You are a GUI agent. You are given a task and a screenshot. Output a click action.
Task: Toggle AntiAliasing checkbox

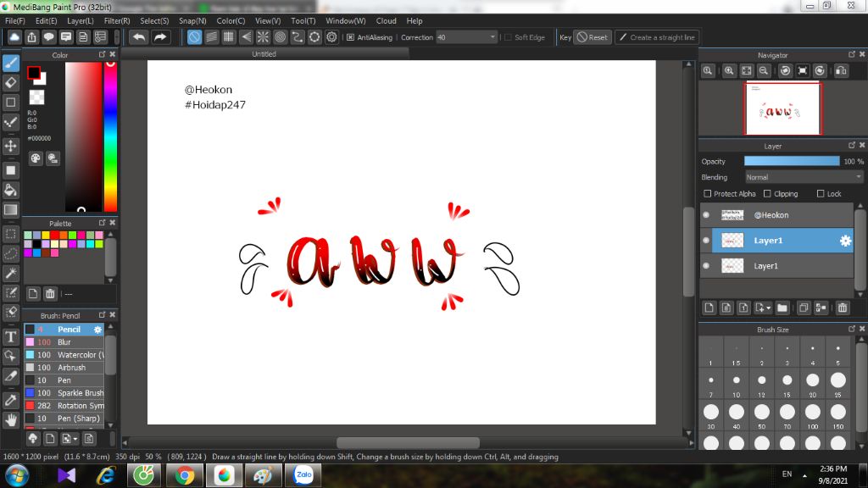coord(350,37)
